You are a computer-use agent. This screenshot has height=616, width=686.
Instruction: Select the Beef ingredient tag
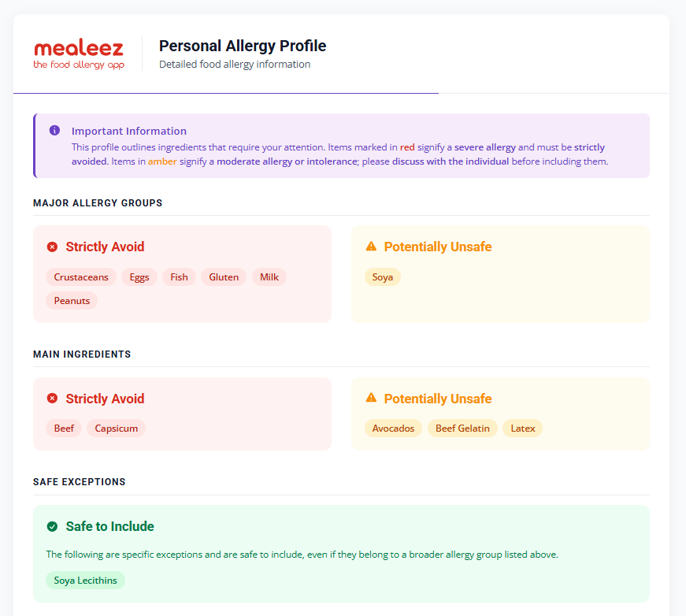(64, 429)
